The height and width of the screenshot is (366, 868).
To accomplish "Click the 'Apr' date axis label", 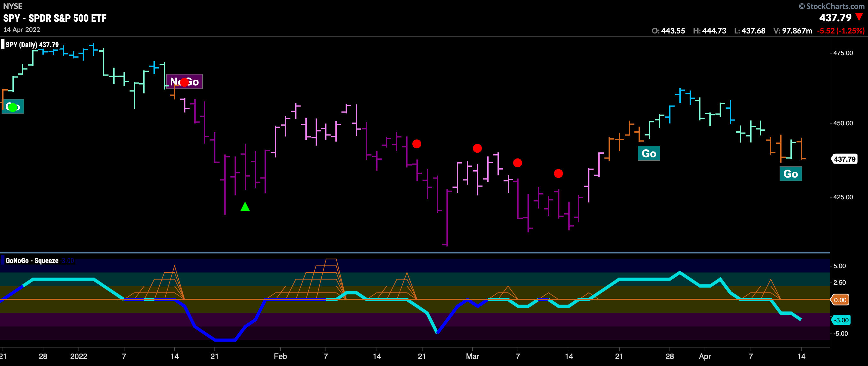I will click(x=705, y=356).
